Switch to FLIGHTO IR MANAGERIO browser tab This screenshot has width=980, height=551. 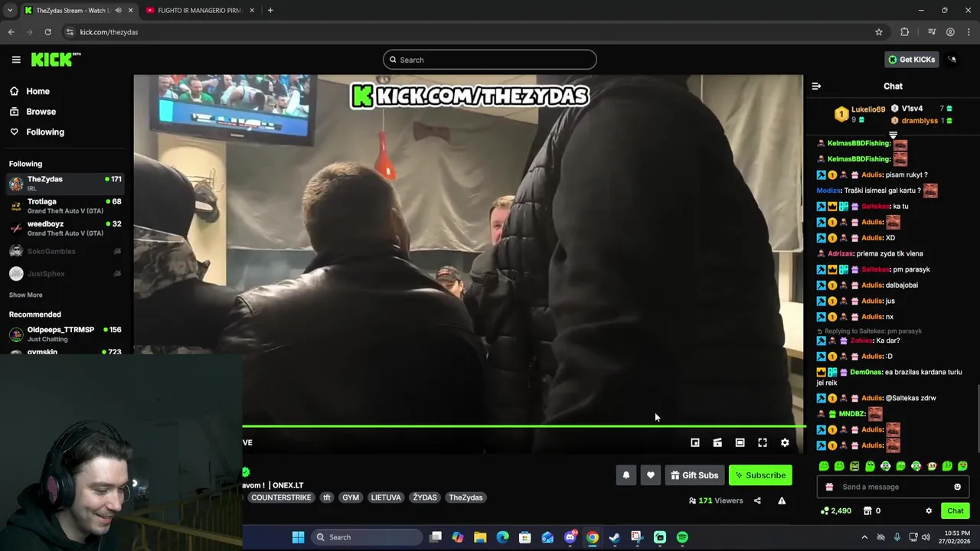click(199, 10)
